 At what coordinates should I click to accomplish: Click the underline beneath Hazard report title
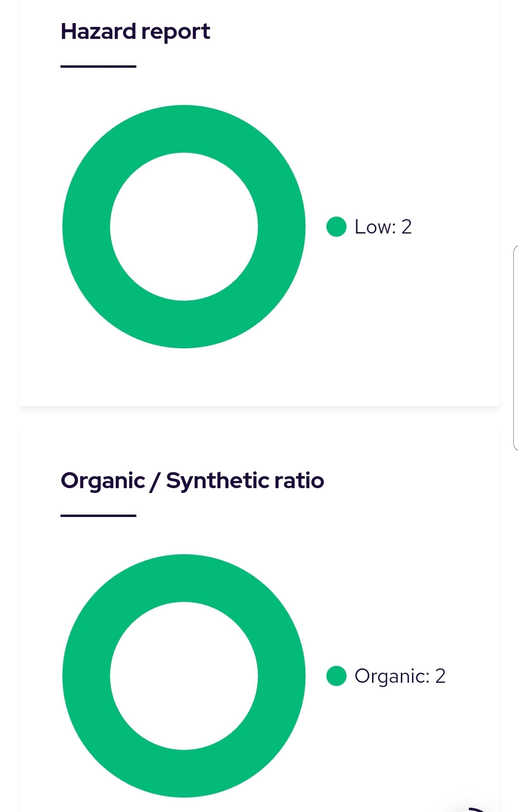(x=98, y=66)
